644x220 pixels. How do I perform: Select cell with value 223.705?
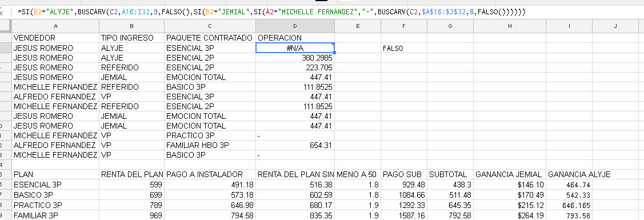point(295,67)
